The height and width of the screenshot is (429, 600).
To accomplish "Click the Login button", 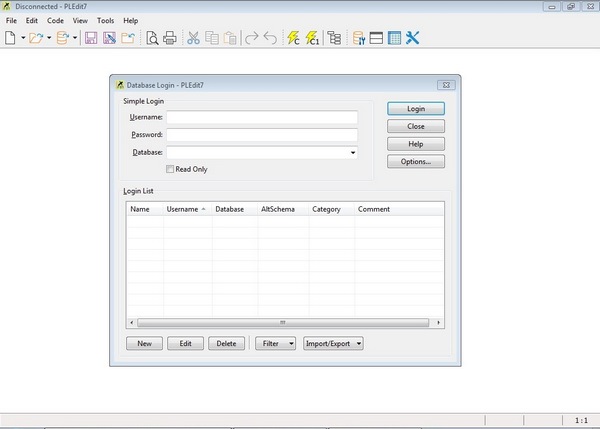I will [x=416, y=109].
